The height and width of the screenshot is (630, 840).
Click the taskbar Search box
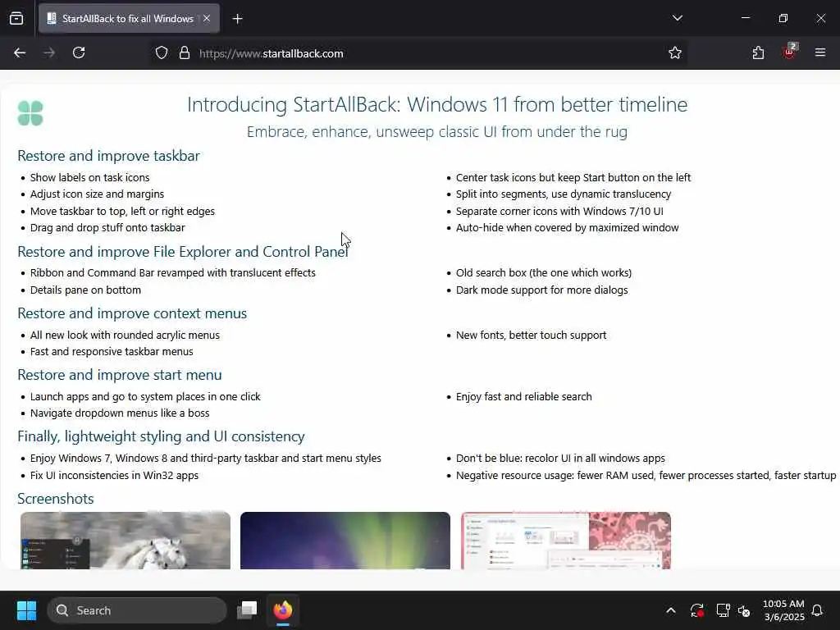coord(137,610)
